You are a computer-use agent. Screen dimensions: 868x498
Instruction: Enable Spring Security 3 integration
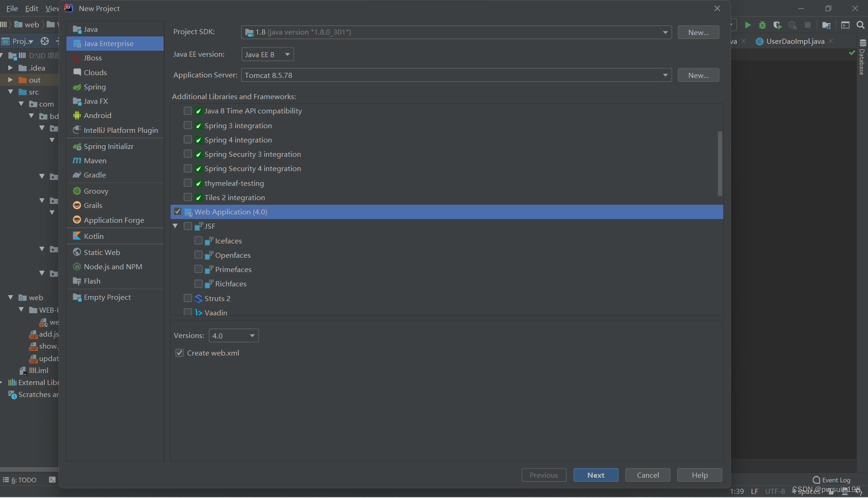pyautogui.click(x=188, y=154)
